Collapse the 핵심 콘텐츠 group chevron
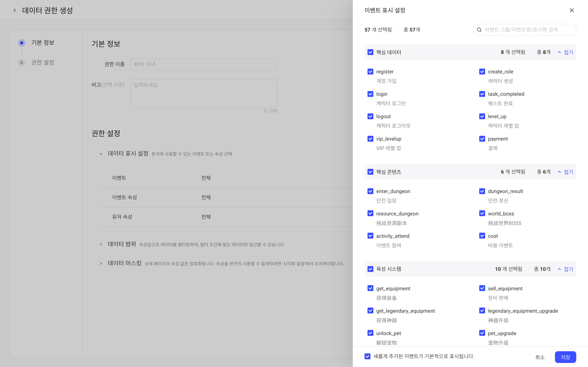Viewport: 588px width, 367px height. point(559,172)
